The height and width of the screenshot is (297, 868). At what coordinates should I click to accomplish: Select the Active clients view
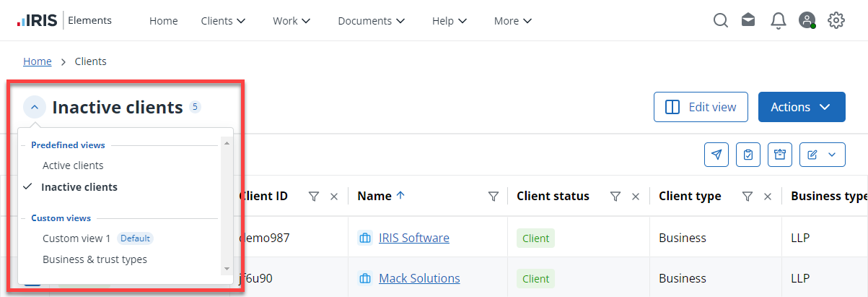click(73, 165)
